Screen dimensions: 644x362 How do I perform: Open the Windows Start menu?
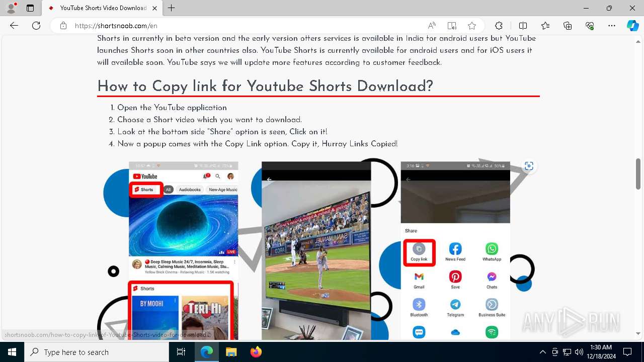click(x=12, y=352)
